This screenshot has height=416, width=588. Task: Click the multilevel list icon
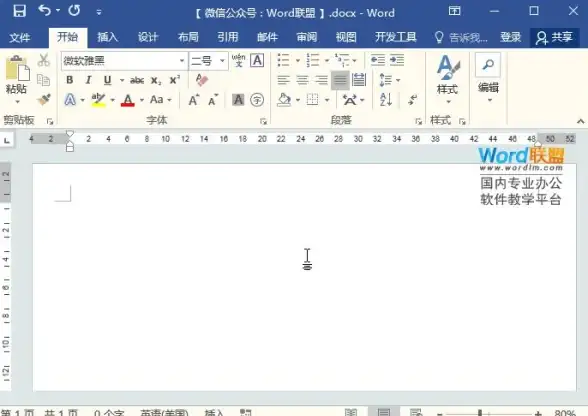click(x=342, y=60)
